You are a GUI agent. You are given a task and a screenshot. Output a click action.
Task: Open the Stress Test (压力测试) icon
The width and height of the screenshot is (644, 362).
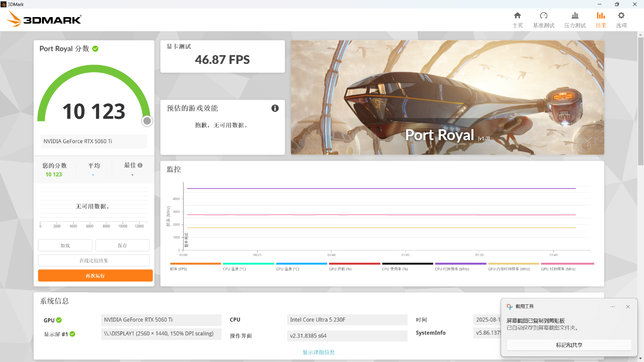pyautogui.click(x=575, y=16)
